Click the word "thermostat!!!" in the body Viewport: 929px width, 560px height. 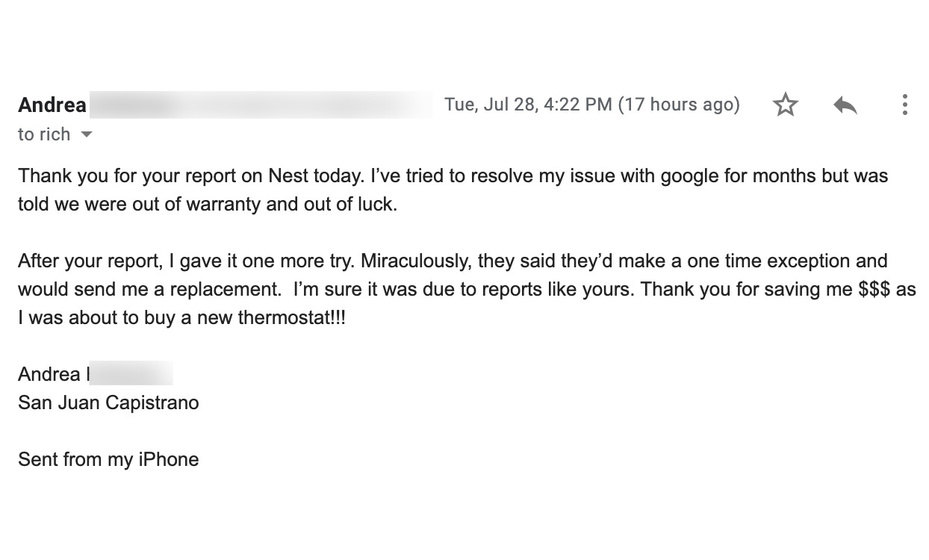[x=291, y=318]
